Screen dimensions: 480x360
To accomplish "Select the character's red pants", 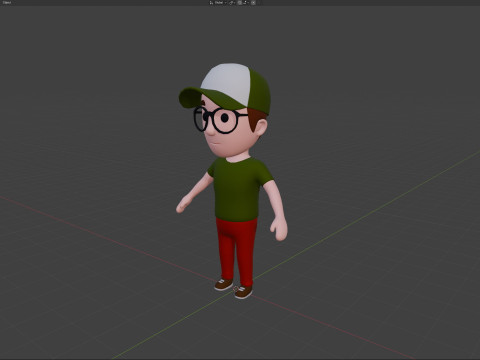I will point(237,252).
